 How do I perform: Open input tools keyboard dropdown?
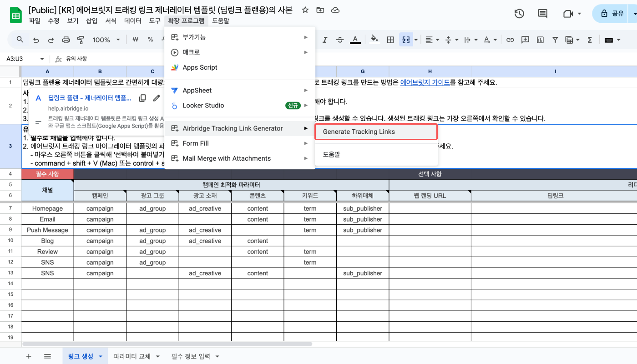coord(612,40)
